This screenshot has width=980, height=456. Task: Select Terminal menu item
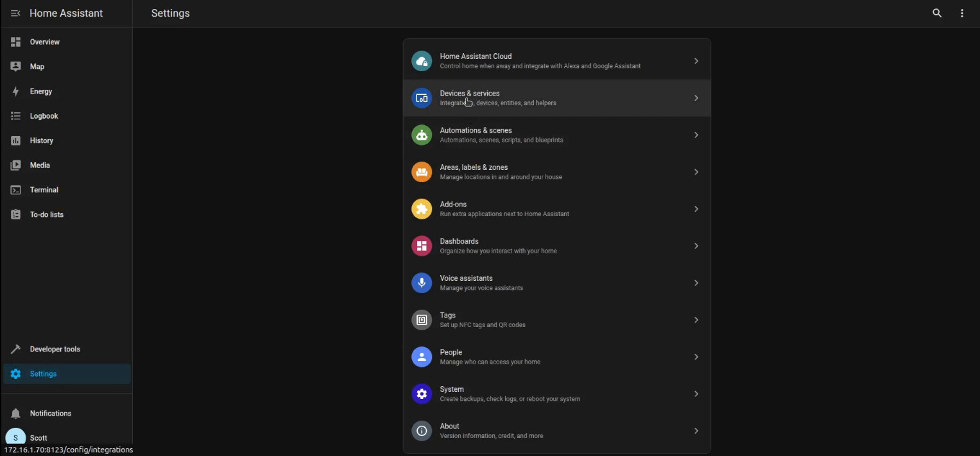click(67, 190)
